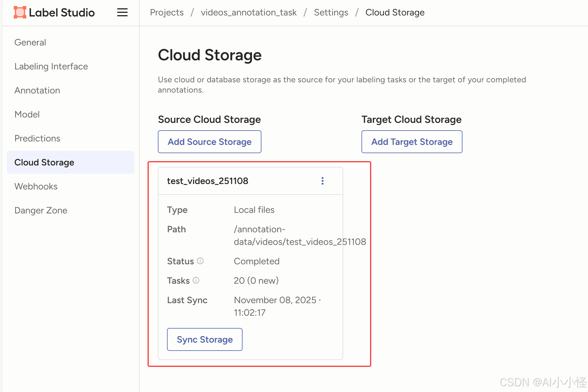Open videos_annotation_task breadcrumb link

pos(249,12)
